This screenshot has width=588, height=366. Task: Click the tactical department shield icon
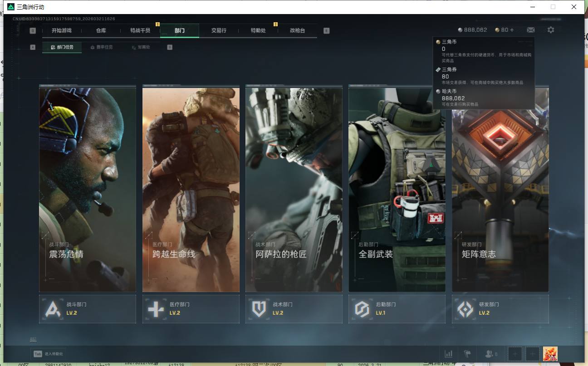259,309
